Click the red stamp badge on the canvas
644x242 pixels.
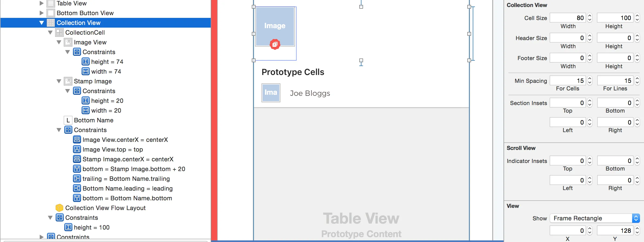click(x=275, y=44)
